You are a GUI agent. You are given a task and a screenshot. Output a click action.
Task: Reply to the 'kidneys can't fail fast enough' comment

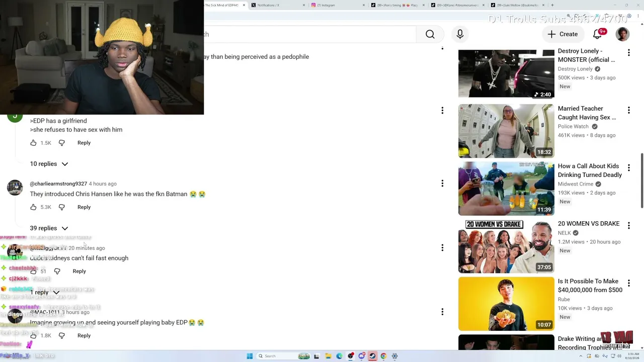(x=79, y=271)
